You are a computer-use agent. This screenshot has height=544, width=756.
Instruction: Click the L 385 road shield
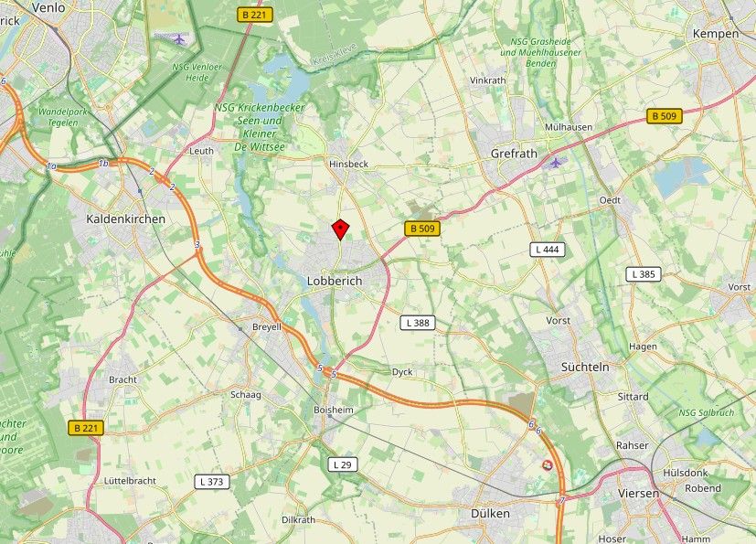coord(644,274)
